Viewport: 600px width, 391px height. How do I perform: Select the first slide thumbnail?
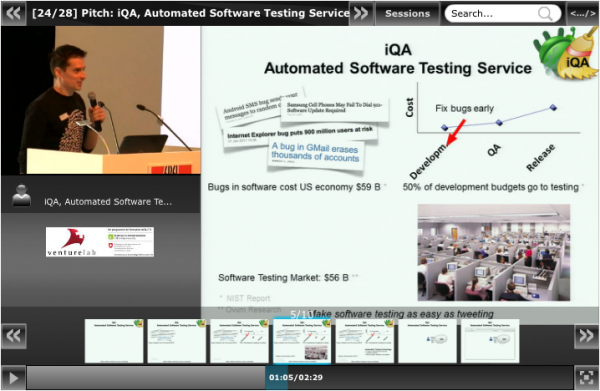coord(114,341)
